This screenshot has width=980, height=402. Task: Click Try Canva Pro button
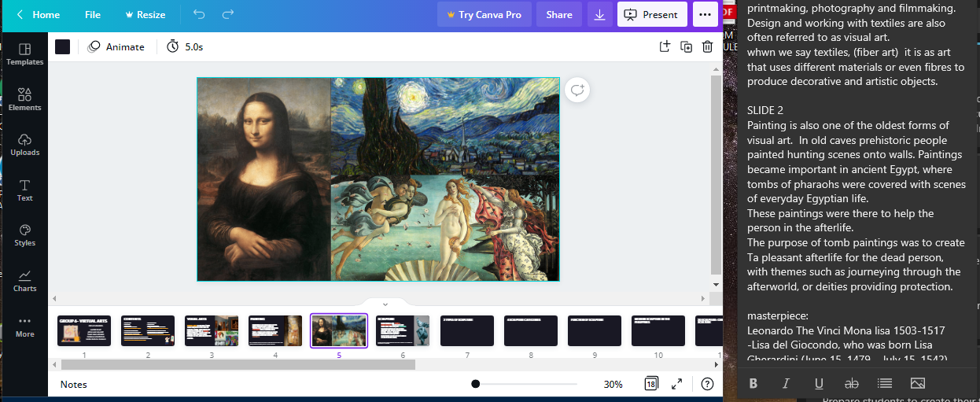[x=484, y=14]
